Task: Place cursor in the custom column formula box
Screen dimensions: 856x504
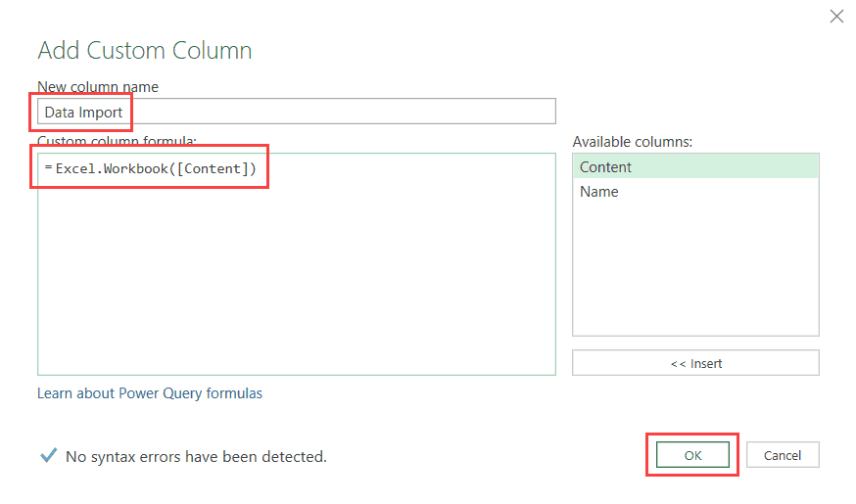Action: 297,264
